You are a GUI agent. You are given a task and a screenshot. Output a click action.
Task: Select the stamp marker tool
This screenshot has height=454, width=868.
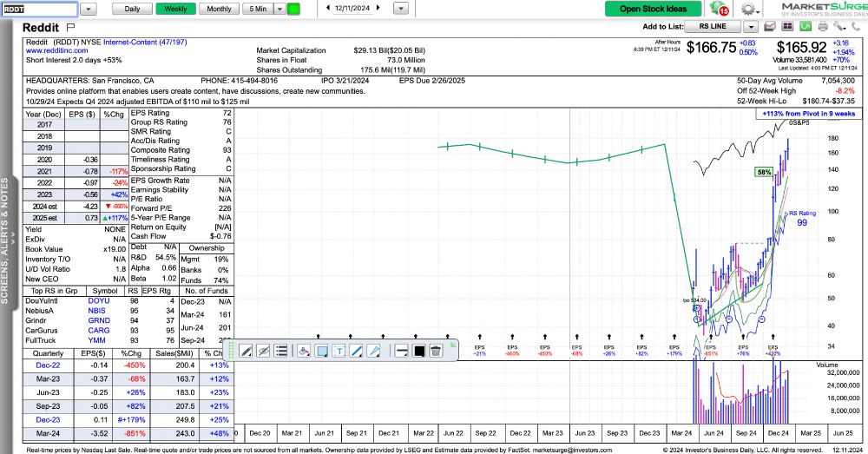point(303,351)
